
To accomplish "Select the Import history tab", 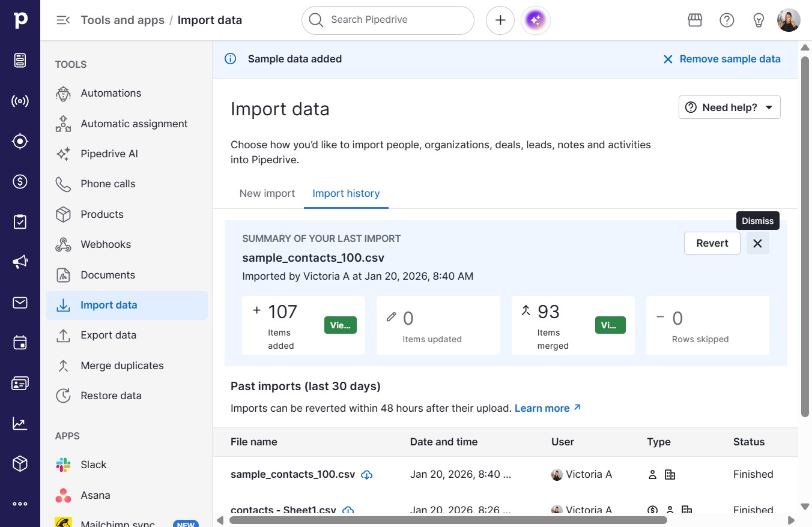I will (x=346, y=193).
